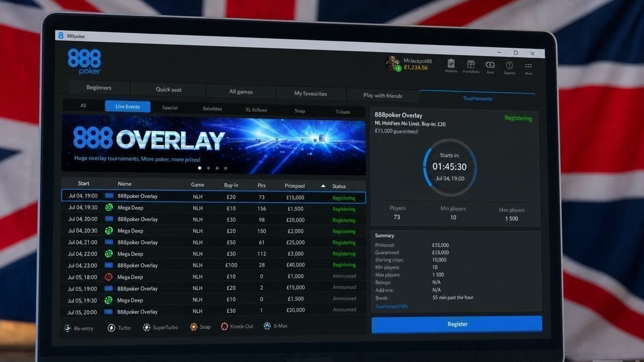Select the XL Eclipse filter

[x=256, y=110]
